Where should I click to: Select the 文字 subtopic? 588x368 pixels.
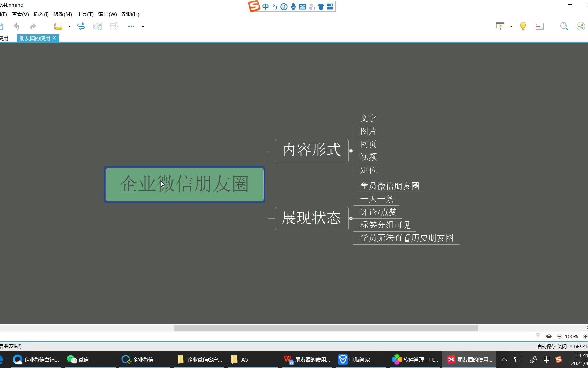click(368, 118)
